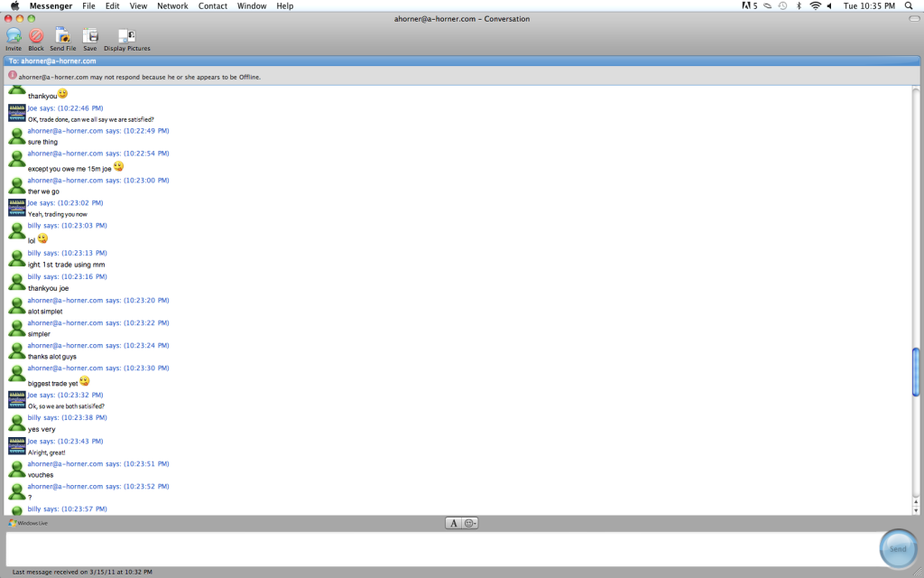Click message "thankyou joe"
This screenshot has width=924, height=578.
(x=49, y=288)
